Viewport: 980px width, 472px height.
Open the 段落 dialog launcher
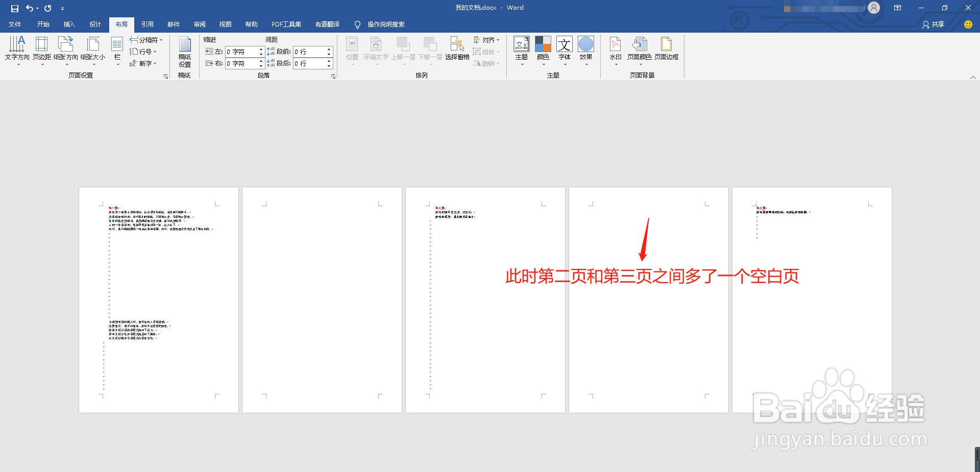coord(333,76)
